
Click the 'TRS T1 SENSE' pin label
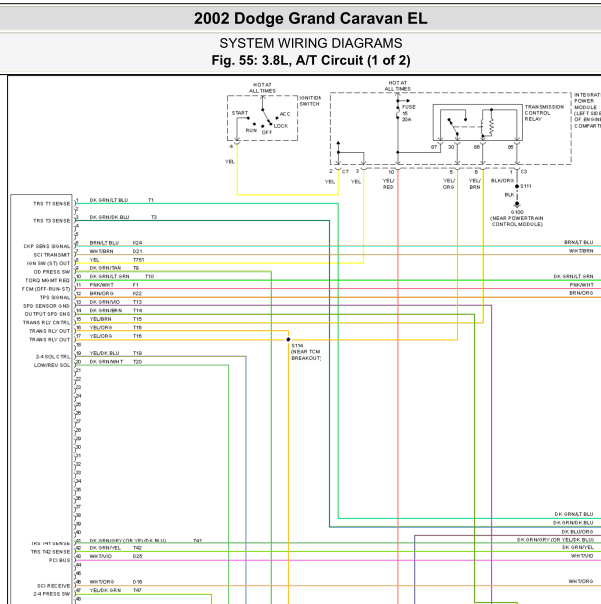[x=52, y=204]
